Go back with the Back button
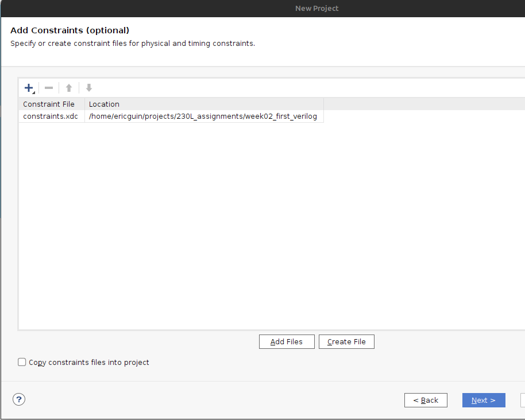This screenshot has width=525, height=420. (426, 400)
